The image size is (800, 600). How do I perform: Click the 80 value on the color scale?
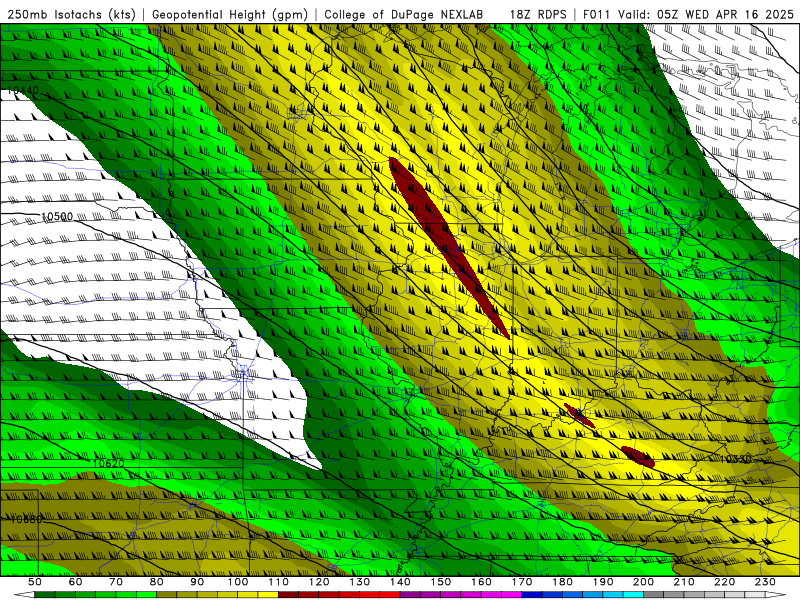click(x=157, y=582)
